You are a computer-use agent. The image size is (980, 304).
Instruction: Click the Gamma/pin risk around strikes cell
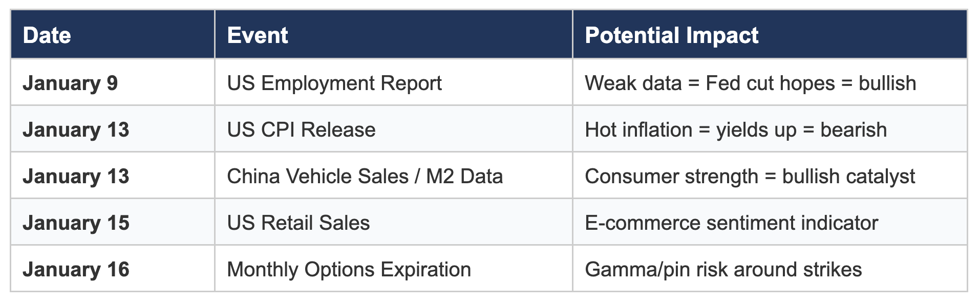coord(770,269)
